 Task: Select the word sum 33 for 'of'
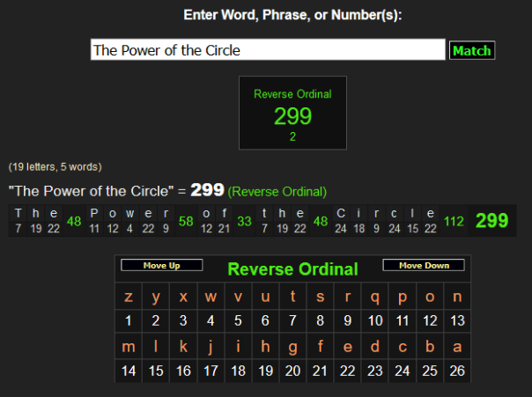[x=244, y=221]
